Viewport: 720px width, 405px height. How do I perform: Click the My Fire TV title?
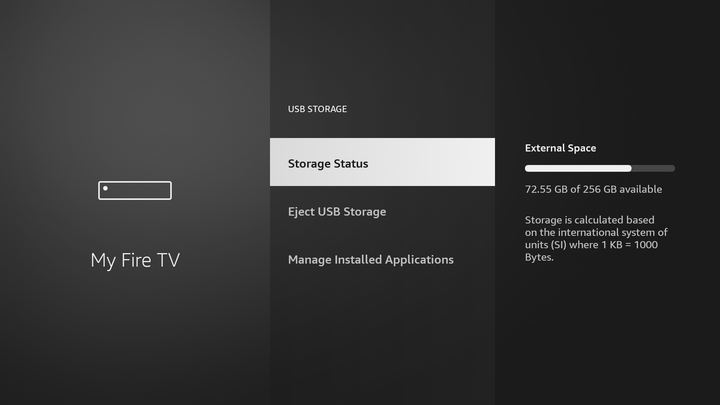coord(135,260)
